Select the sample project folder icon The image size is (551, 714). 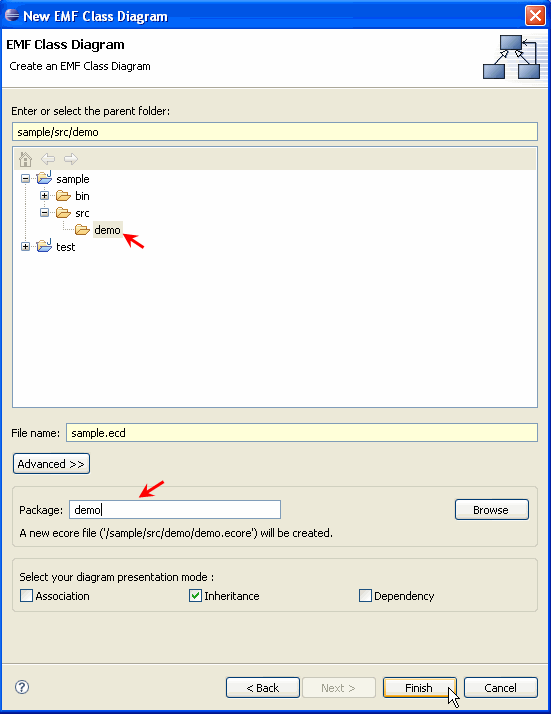44,178
